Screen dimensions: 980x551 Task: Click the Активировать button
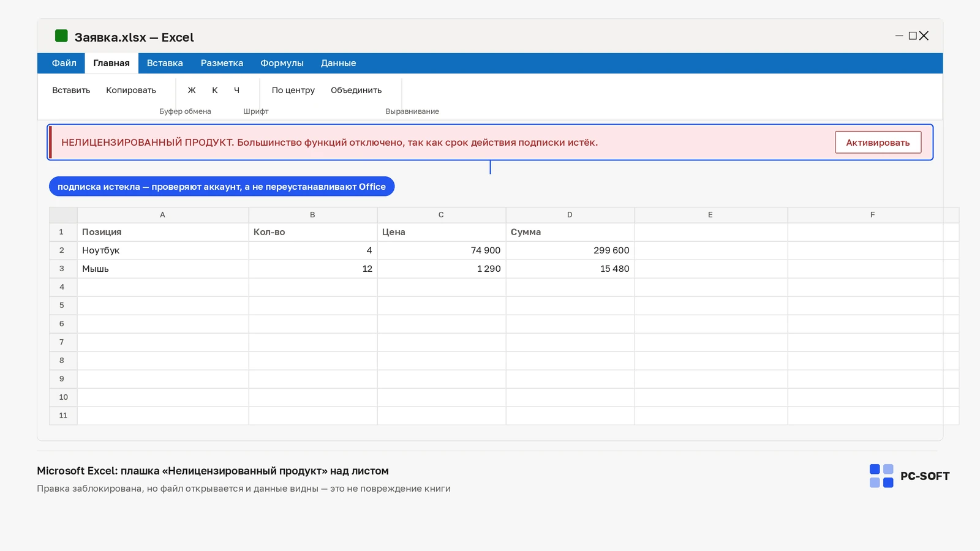point(878,142)
